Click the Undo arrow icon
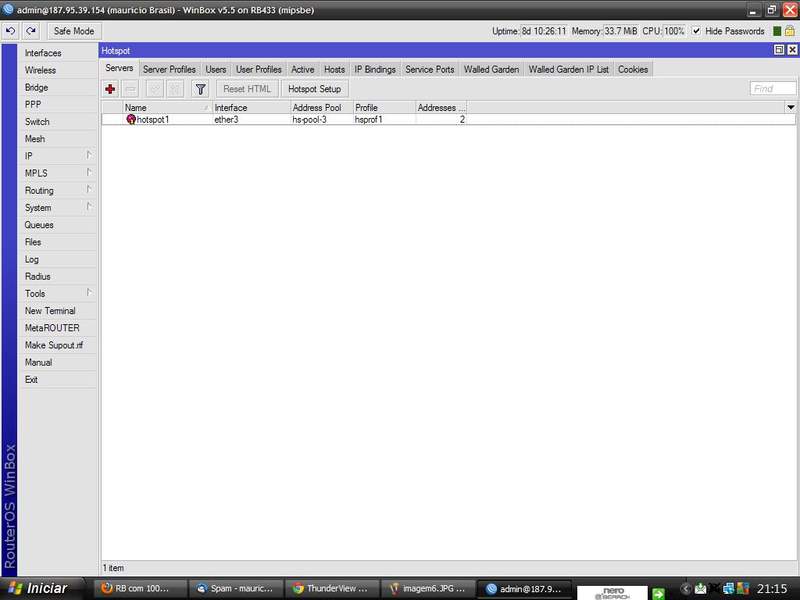Screen dimensions: 800x600 [10, 31]
